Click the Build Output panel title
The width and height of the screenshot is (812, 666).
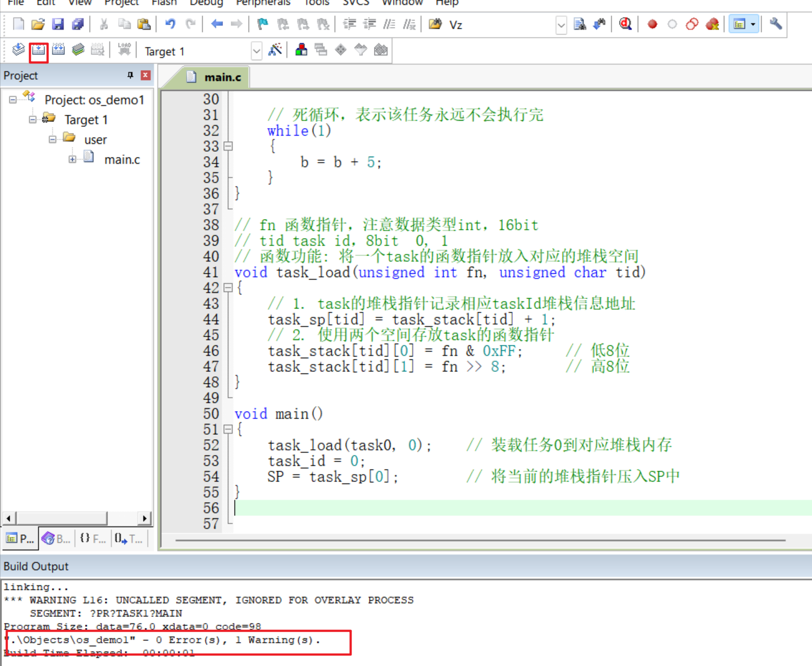pyautogui.click(x=36, y=566)
